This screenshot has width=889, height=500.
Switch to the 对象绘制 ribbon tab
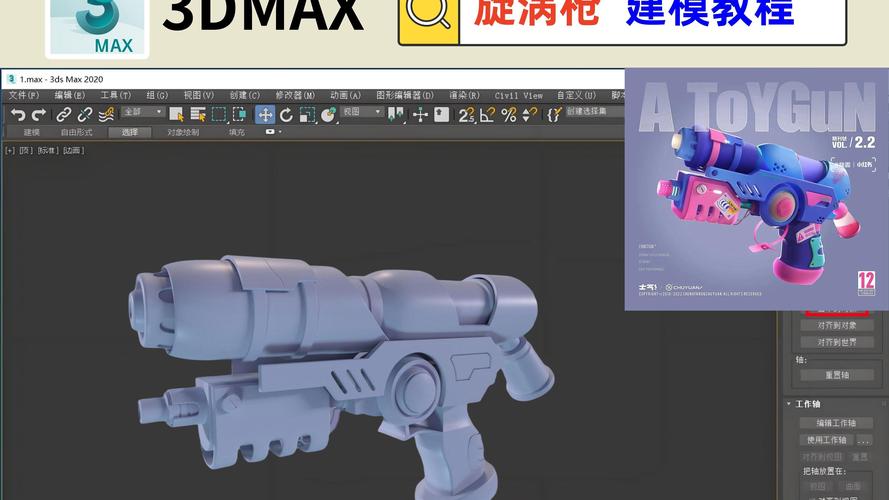183,132
